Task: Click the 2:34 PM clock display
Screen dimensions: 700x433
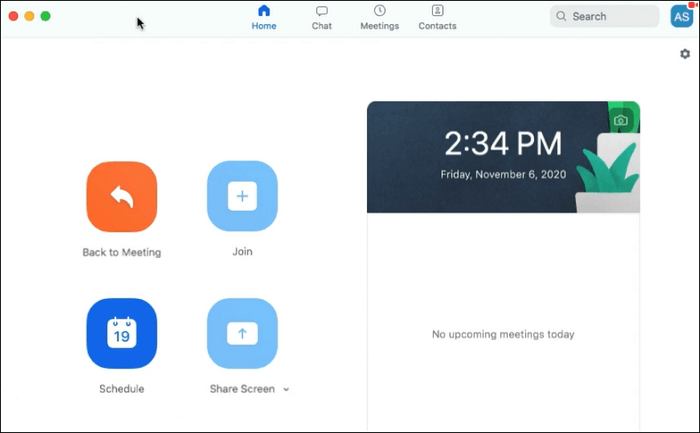Action: point(503,144)
